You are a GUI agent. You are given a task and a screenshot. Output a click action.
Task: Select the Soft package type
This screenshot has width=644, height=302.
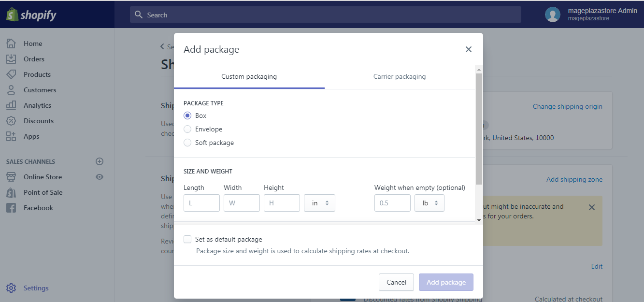point(187,143)
